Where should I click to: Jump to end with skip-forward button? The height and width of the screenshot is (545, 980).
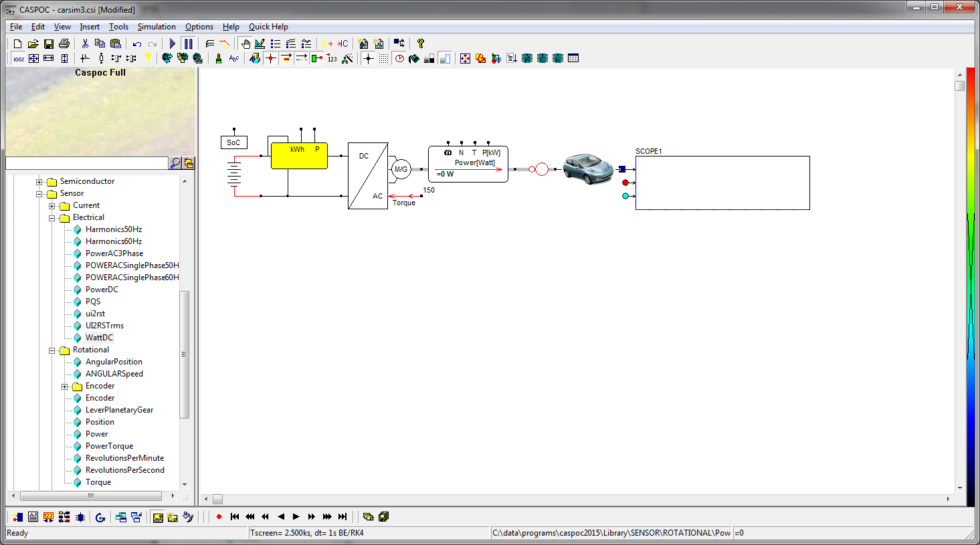click(342, 517)
